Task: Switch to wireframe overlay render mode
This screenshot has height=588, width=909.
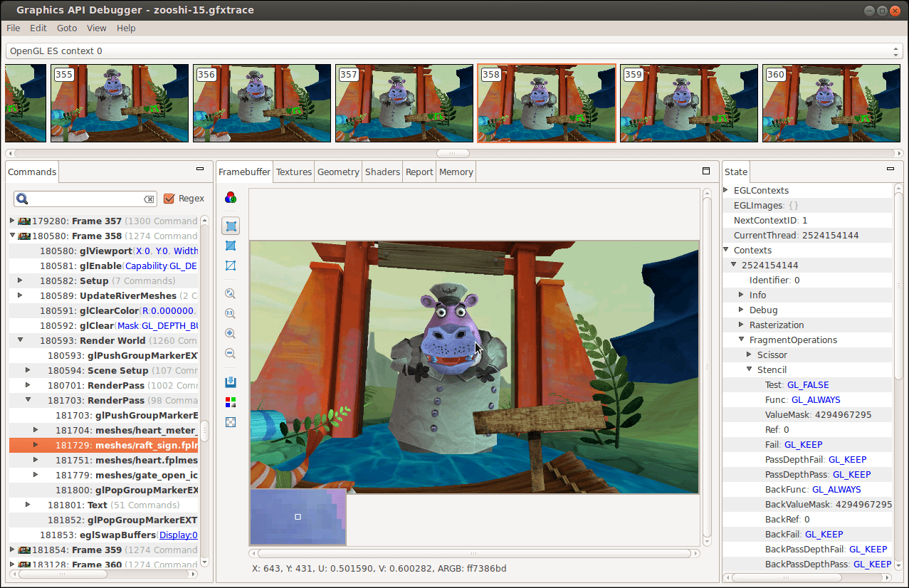Action: (230, 246)
